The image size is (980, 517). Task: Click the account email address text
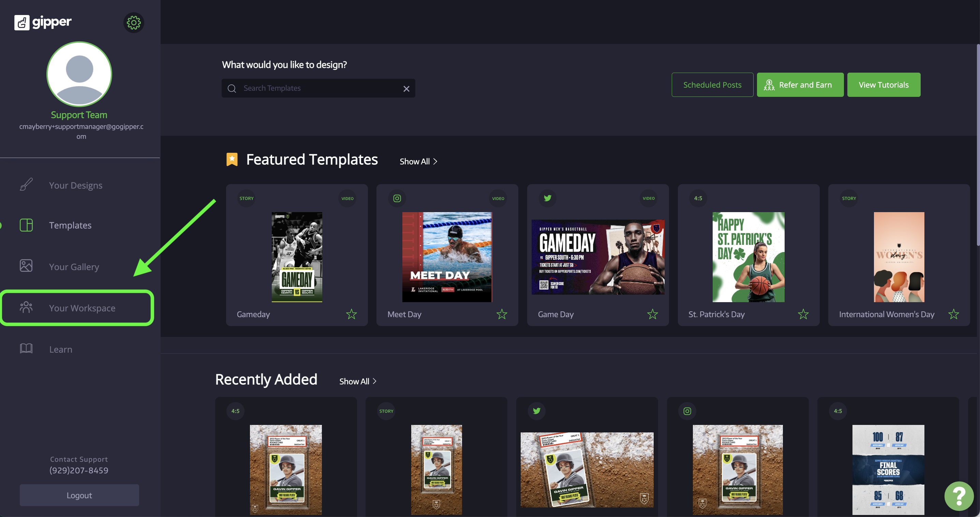[81, 131]
